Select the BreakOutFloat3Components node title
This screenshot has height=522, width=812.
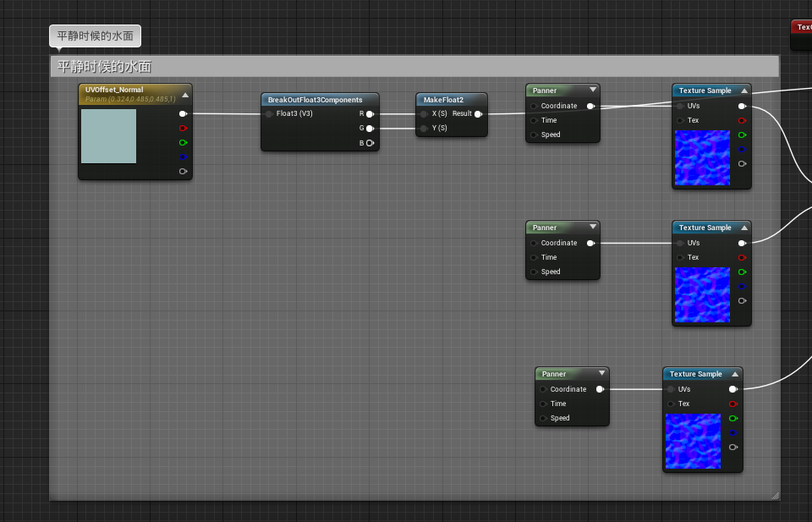point(315,100)
